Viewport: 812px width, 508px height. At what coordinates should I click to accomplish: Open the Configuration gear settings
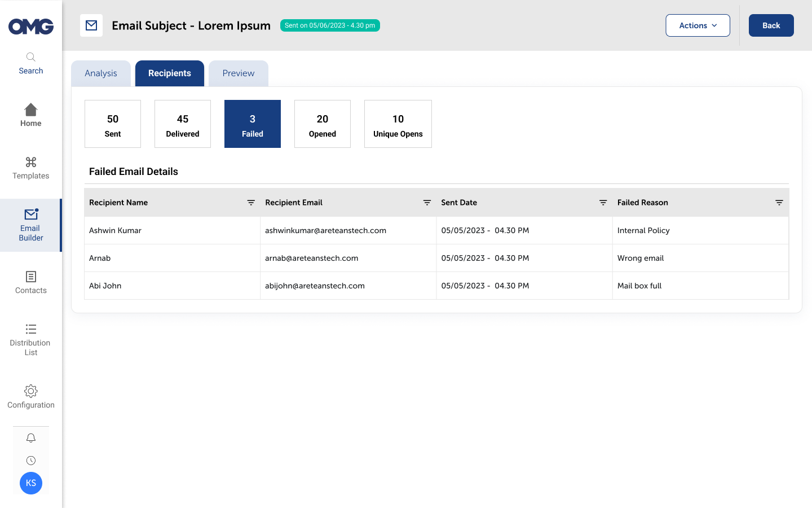(30, 397)
